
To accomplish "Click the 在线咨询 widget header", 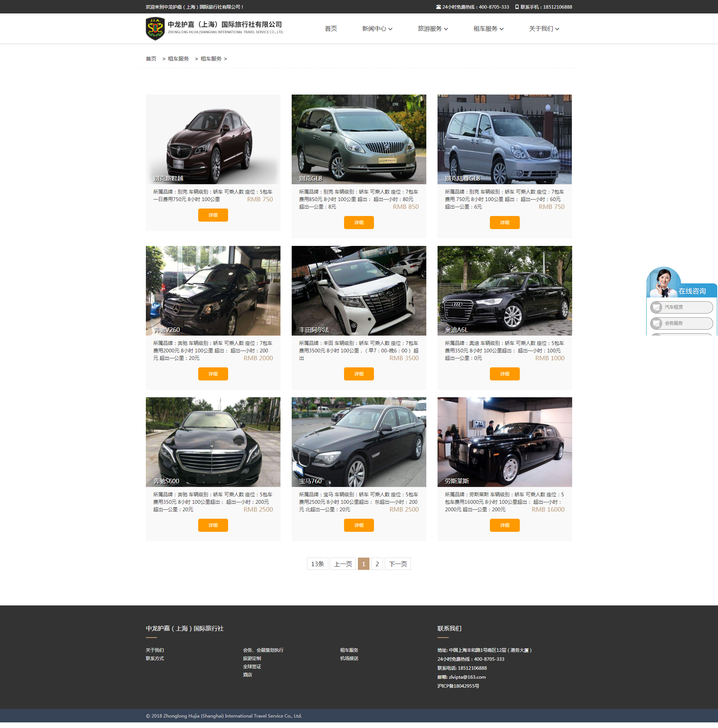I will tap(692, 291).
